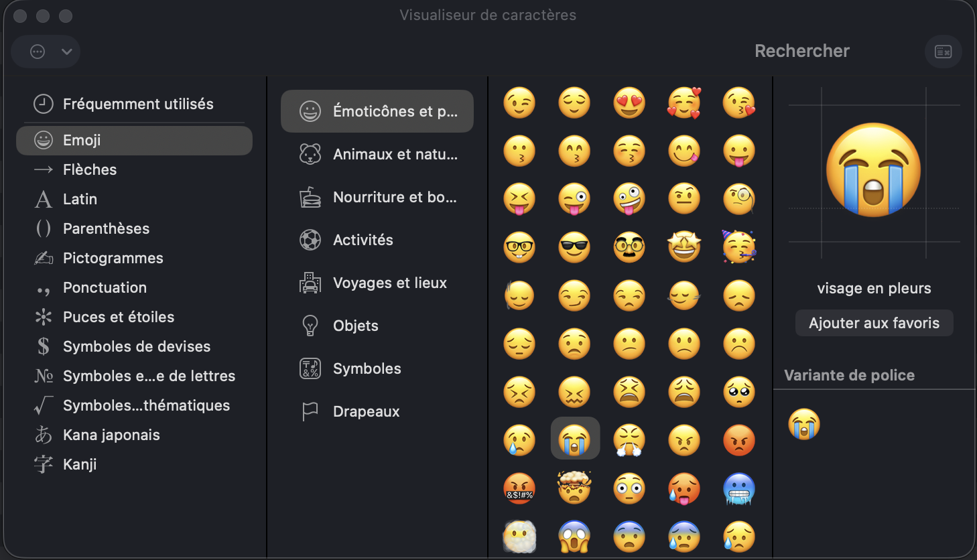Select the party face emoji
This screenshot has width=977, height=560.
click(739, 247)
